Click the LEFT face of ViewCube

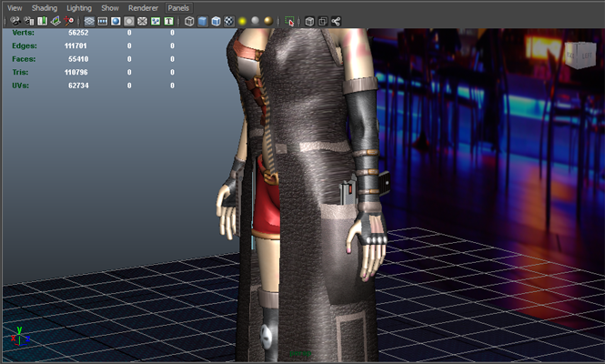(x=586, y=56)
